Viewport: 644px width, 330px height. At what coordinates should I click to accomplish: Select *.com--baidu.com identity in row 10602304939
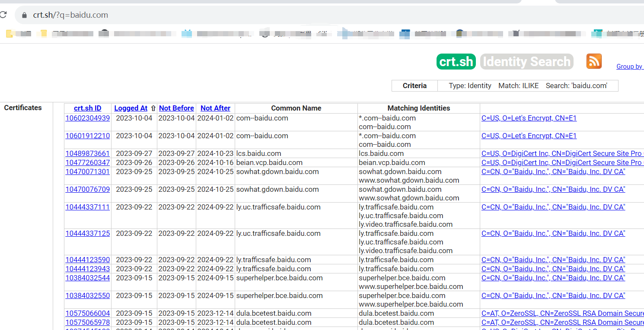387,118
